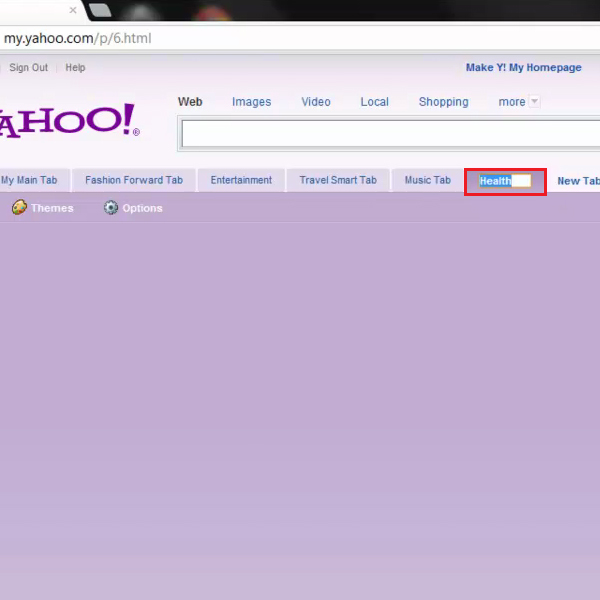
Task: Switch to Fashion Forward Tab
Action: (134, 180)
